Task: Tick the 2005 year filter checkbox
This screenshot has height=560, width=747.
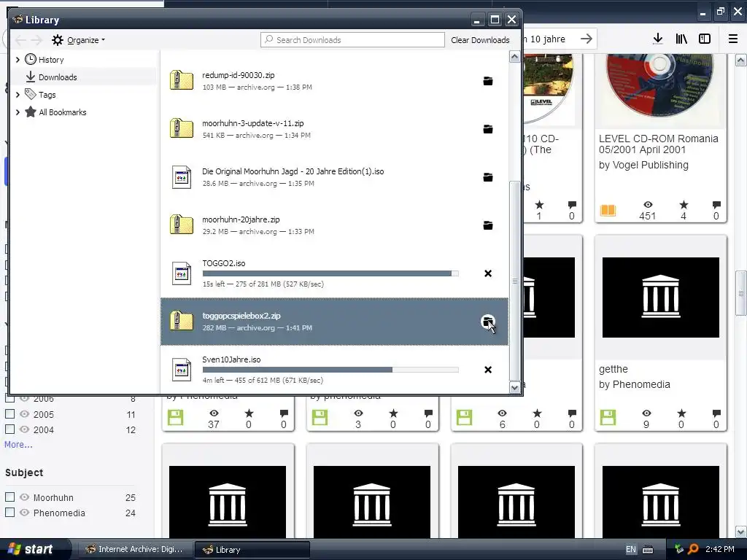Action: (9, 414)
